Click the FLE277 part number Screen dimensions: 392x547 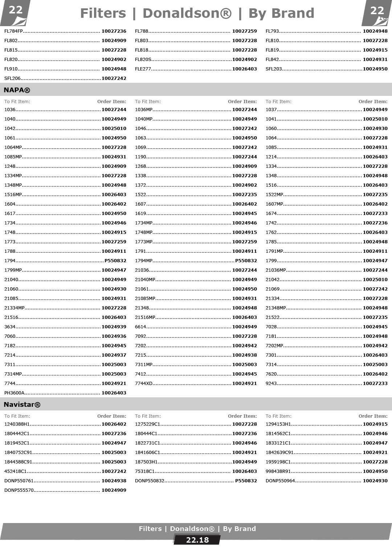143,69
